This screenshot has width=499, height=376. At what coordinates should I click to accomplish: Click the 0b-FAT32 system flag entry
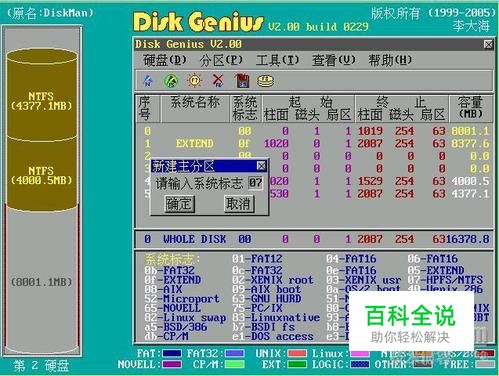tap(170, 270)
